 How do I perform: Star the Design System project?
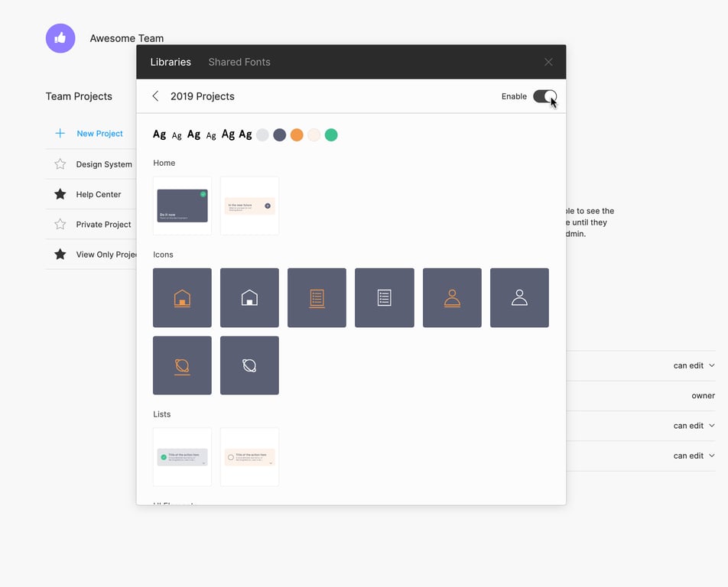point(60,164)
